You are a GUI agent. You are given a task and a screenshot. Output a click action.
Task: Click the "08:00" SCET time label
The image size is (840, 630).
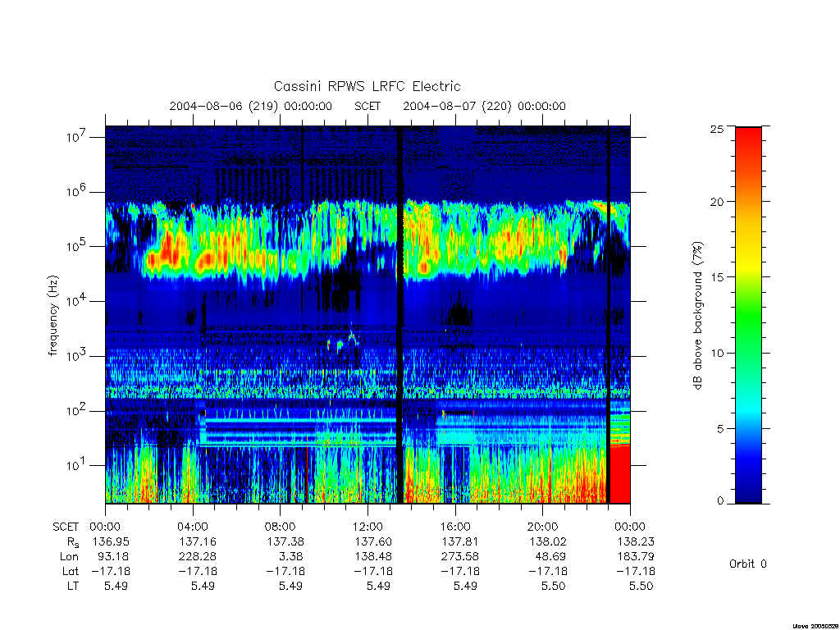click(x=281, y=527)
